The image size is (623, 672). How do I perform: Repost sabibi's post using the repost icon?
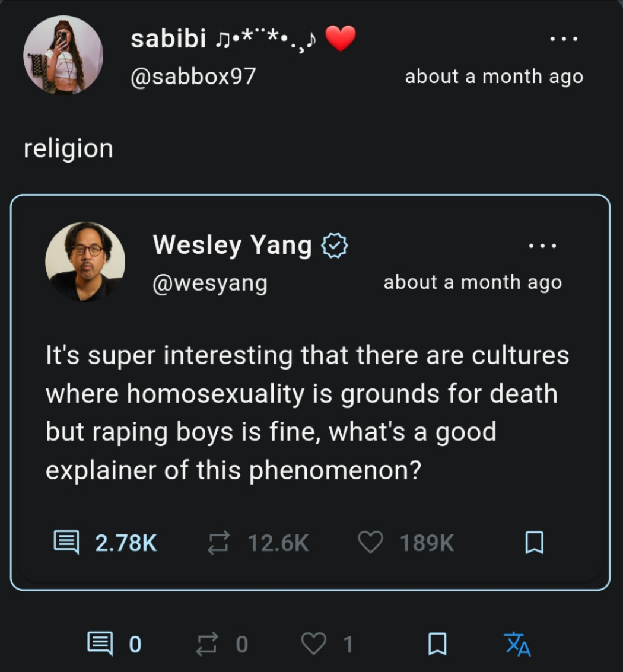(x=207, y=644)
